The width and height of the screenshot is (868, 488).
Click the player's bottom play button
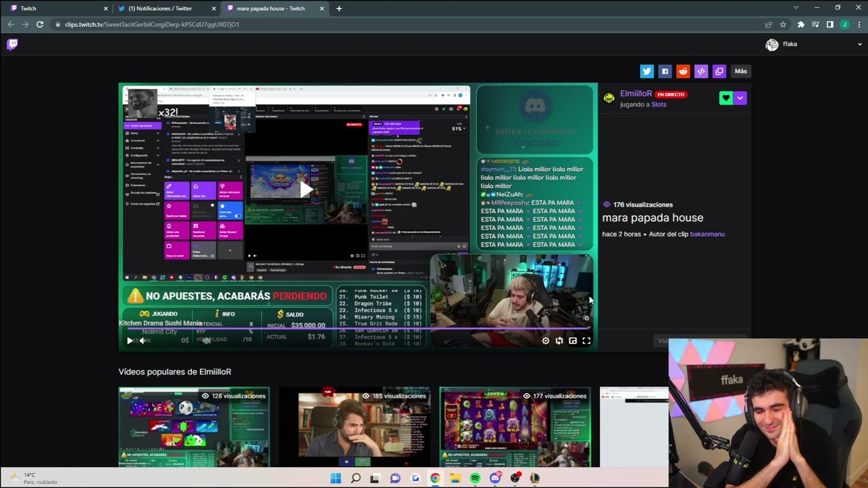[x=130, y=341]
